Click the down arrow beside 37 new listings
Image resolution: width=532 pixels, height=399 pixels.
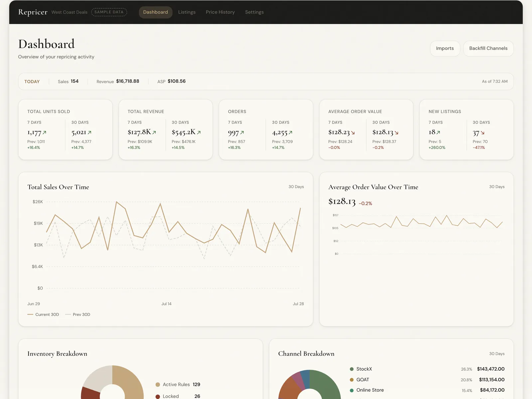pos(482,133)
